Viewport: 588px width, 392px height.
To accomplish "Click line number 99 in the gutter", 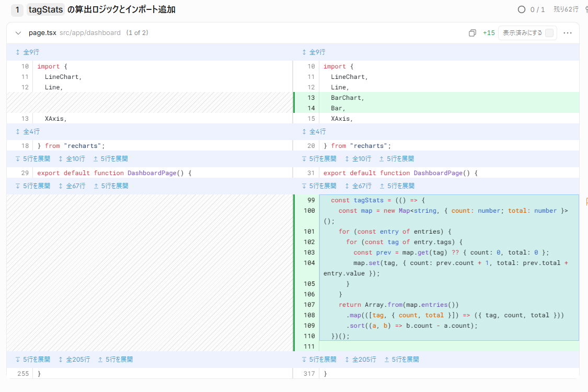I will 311,200.
